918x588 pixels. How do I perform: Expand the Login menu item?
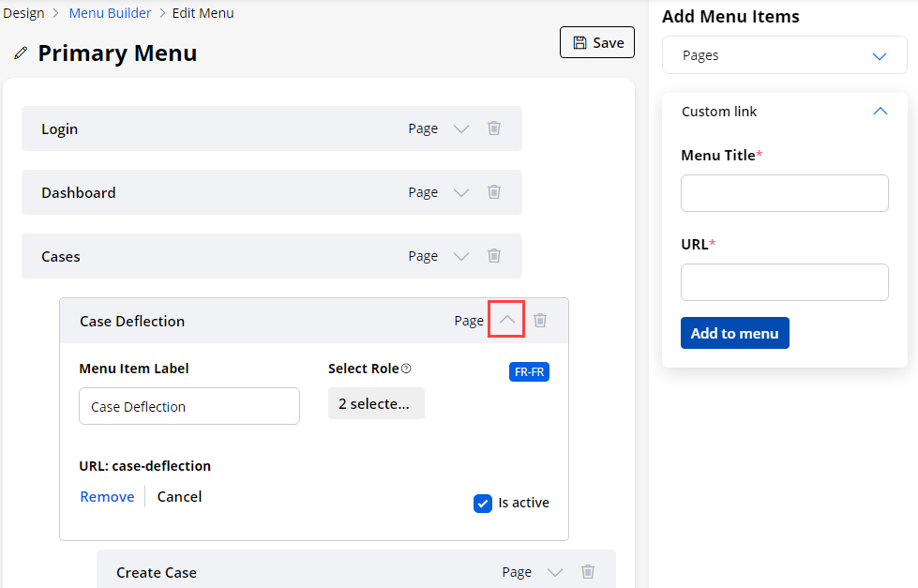tap(460, 128)
